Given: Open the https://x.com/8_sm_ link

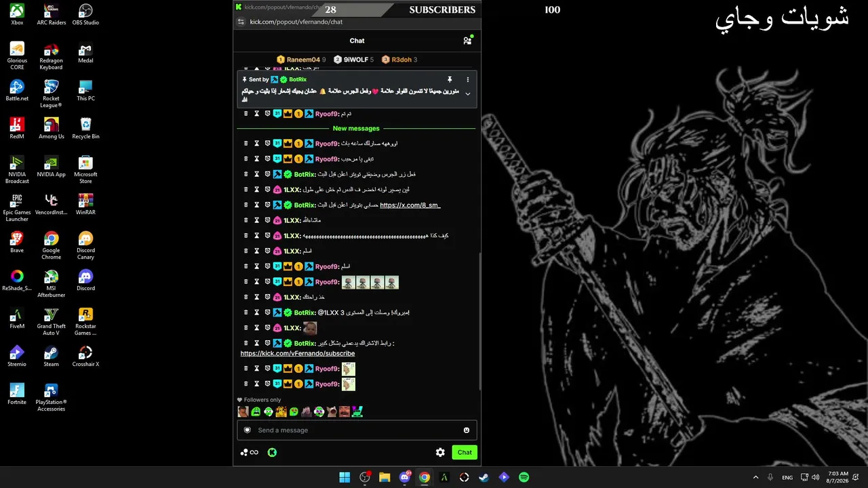Looking at the screenshot, I should pos(410,205).
